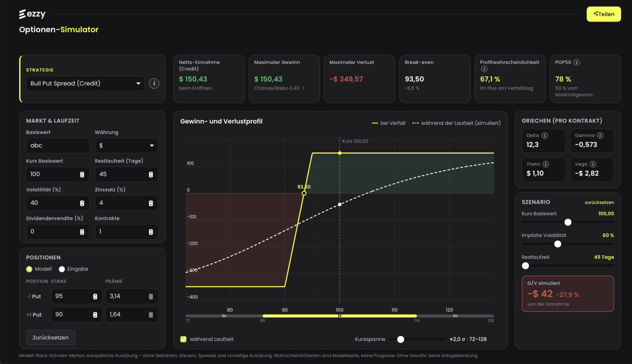Image resolution: width=632 pixels, height=364 pixels.
Task: Click the G/V simuliert value -$ 42
Action: [x=540, y=294]
